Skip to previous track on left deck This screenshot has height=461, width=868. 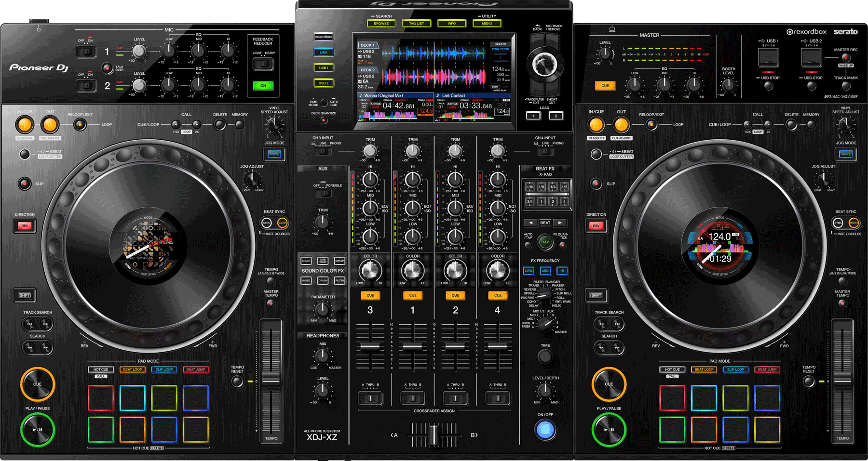(29, 324)
